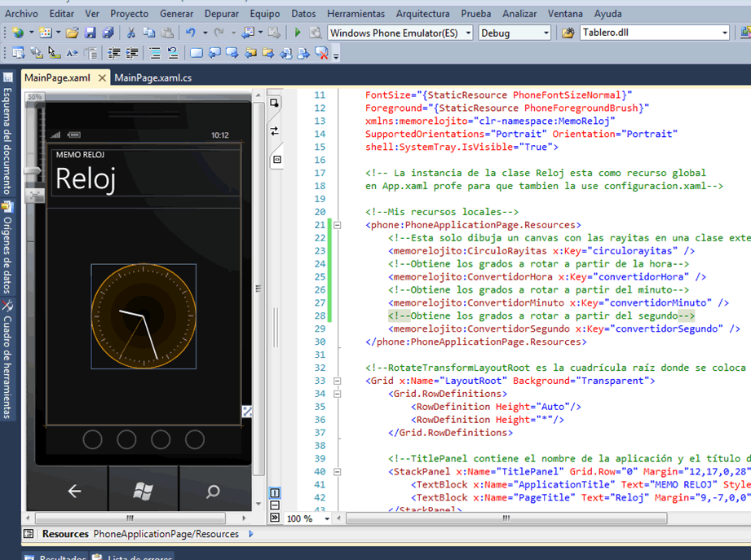751x560 pixels.
Task: Click the designer zoom slider handle
Action: tap(33, 170)
